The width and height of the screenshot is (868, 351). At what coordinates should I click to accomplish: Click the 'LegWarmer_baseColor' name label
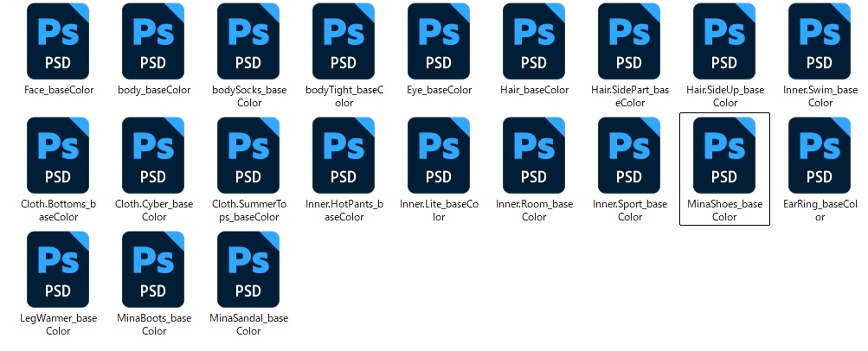tap(59, 324)
